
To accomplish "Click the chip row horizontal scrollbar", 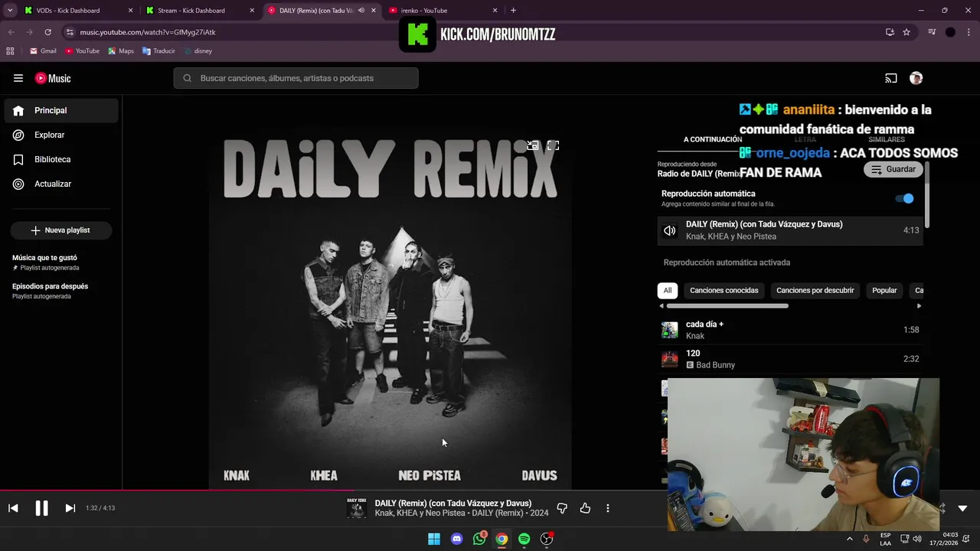I will (x=727, y=306).
